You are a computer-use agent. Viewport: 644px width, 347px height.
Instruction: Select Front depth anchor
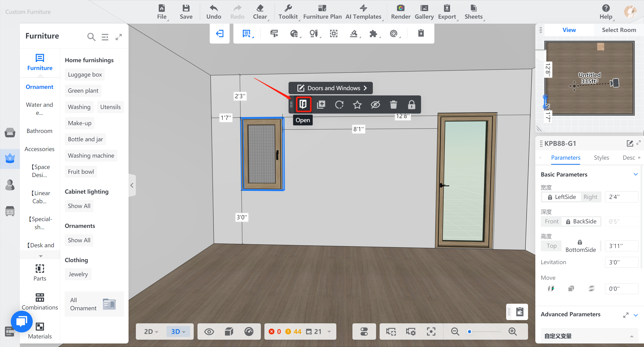click(551, 221)
